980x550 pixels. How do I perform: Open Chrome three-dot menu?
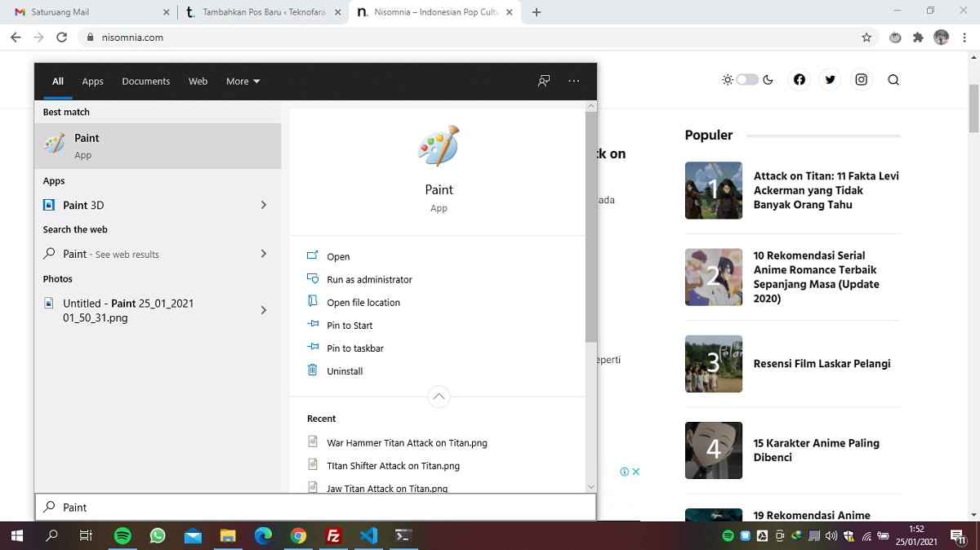964,38
